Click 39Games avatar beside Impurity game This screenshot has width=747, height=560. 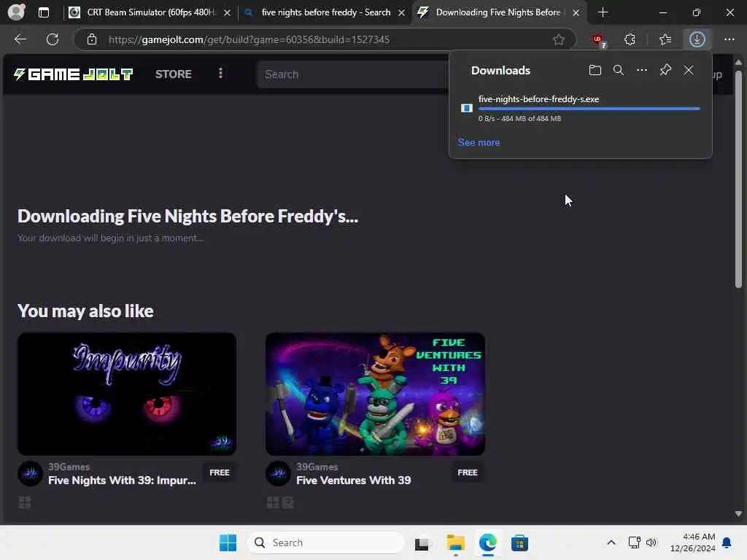(30, 473)
